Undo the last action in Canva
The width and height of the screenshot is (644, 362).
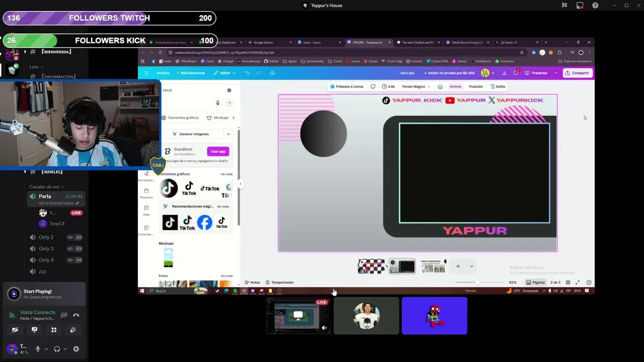point(248,73)
